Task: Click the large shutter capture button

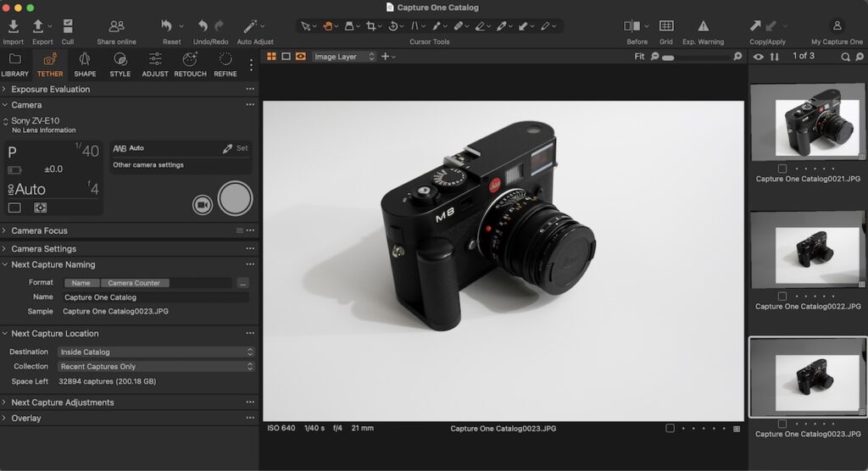Action: [236, 198]
